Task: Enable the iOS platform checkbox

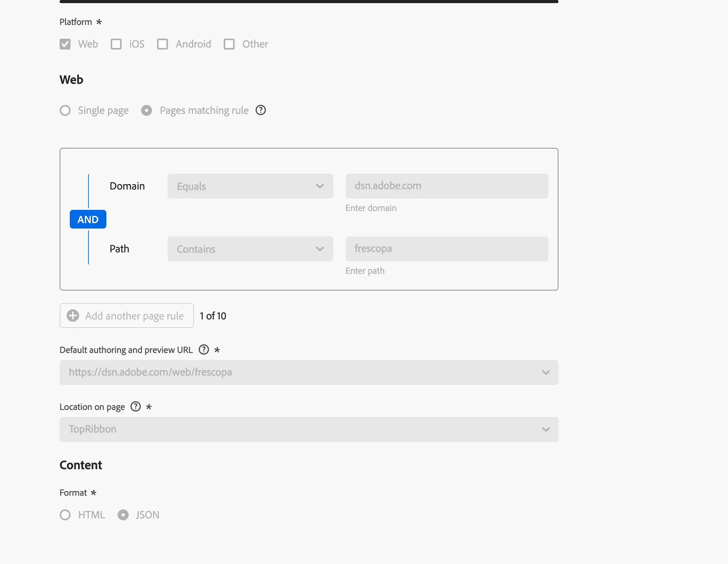Action: (x=116, y=44)
